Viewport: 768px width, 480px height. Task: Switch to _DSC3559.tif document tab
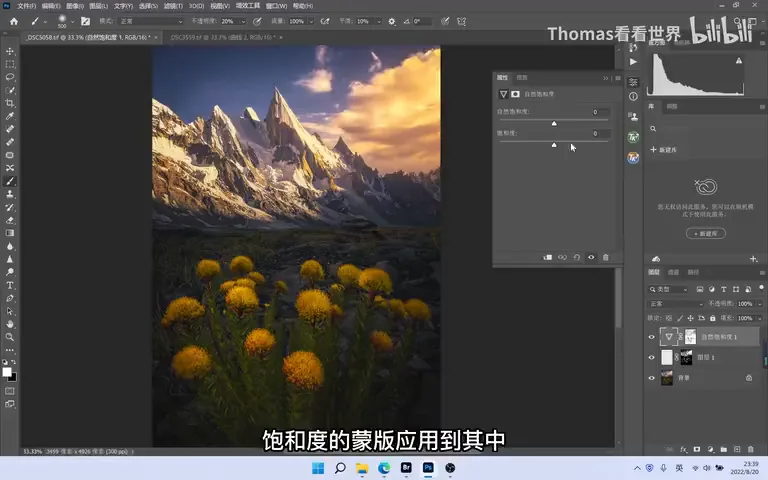coord(223,37)
